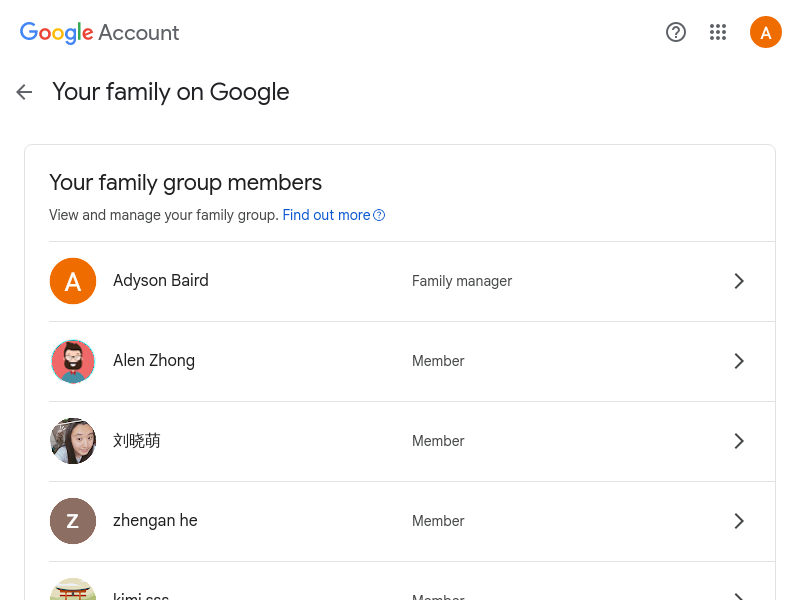This screenshot has height=600, width=800.
Task: Open the Google apps grid
Action: point(717,33)
